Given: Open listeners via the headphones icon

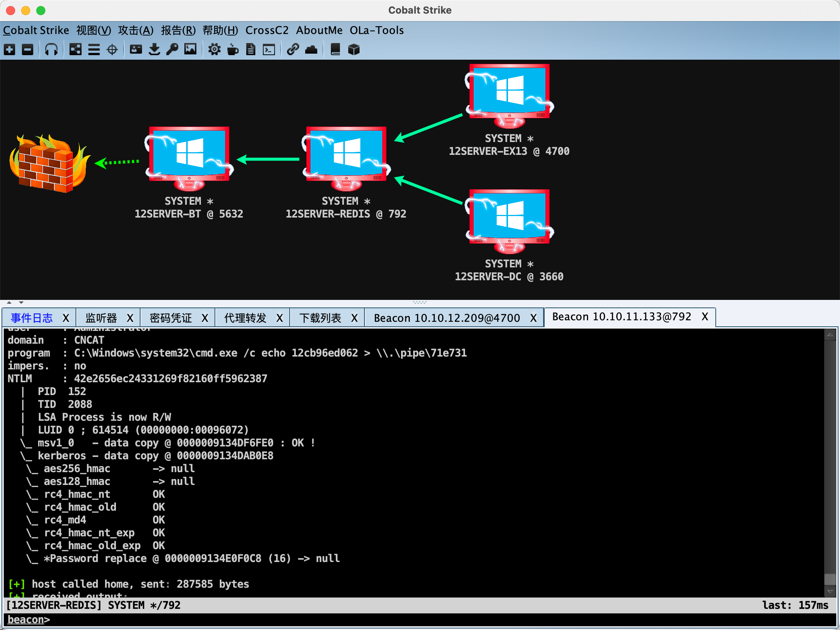Looking at the screenshot, I should 51,49.
